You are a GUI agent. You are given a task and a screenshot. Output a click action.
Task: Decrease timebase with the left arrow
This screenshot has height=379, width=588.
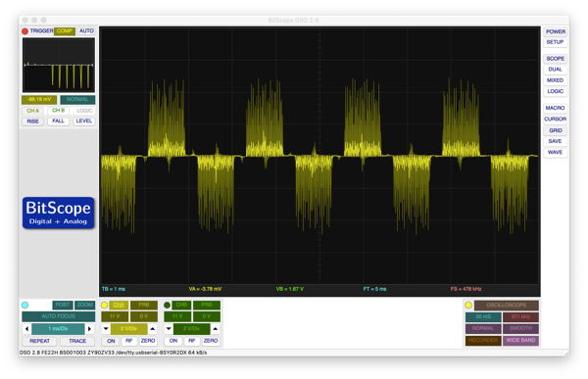click(x=26, y=329)
